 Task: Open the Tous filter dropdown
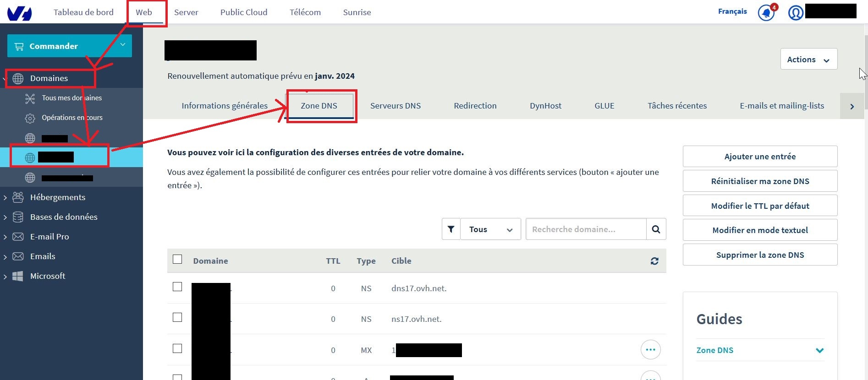pyautogui.click(x=490, y=229)
